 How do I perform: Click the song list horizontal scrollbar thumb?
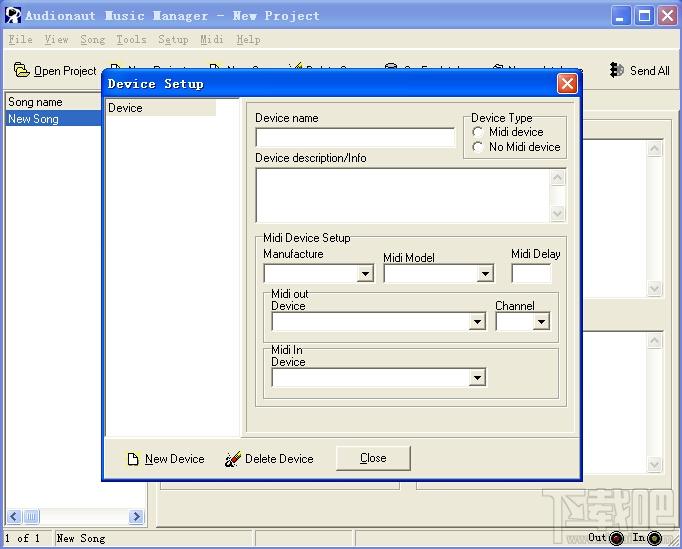point(31,516)
